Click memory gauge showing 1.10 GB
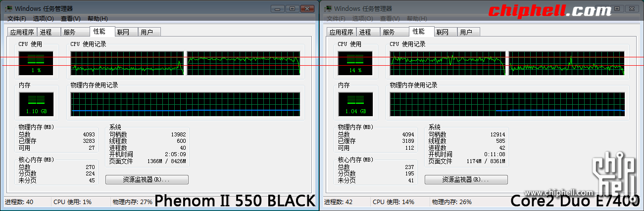Screen dimensions: 644x211 tap(36, 104)
